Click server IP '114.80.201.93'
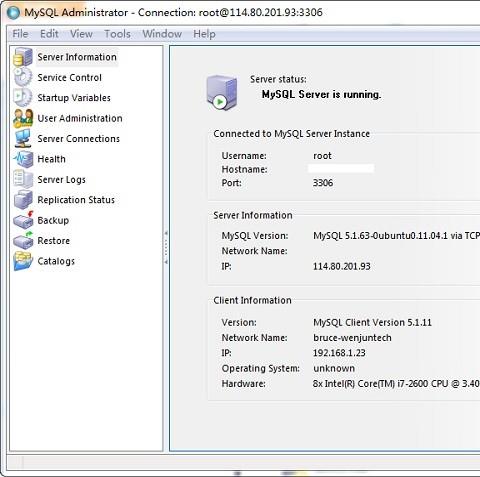480x477 pixels. 342,266
